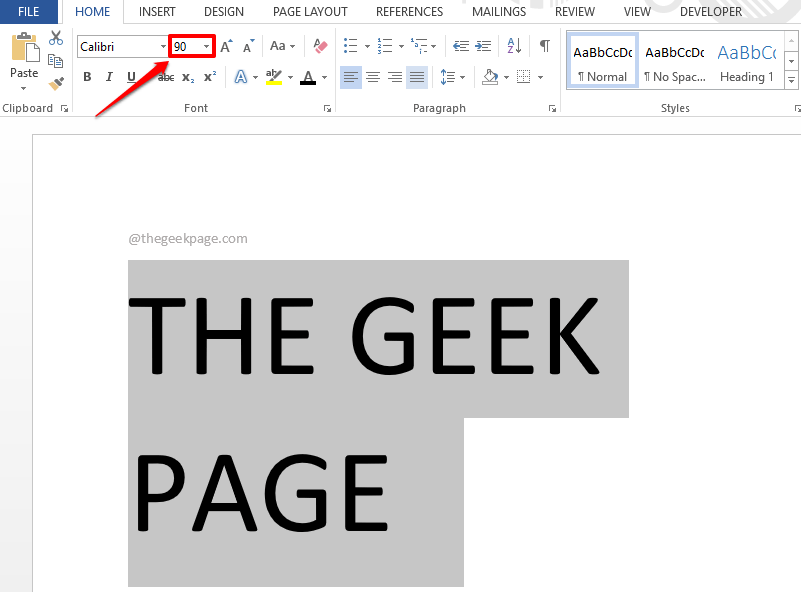Click the Clear All Formatting eraser icon

coord(320,46)
